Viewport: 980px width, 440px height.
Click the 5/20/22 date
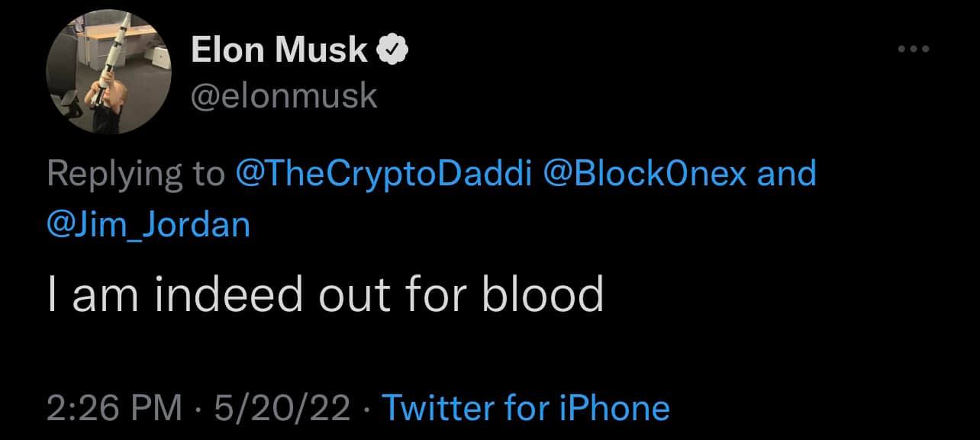point(282,408)
